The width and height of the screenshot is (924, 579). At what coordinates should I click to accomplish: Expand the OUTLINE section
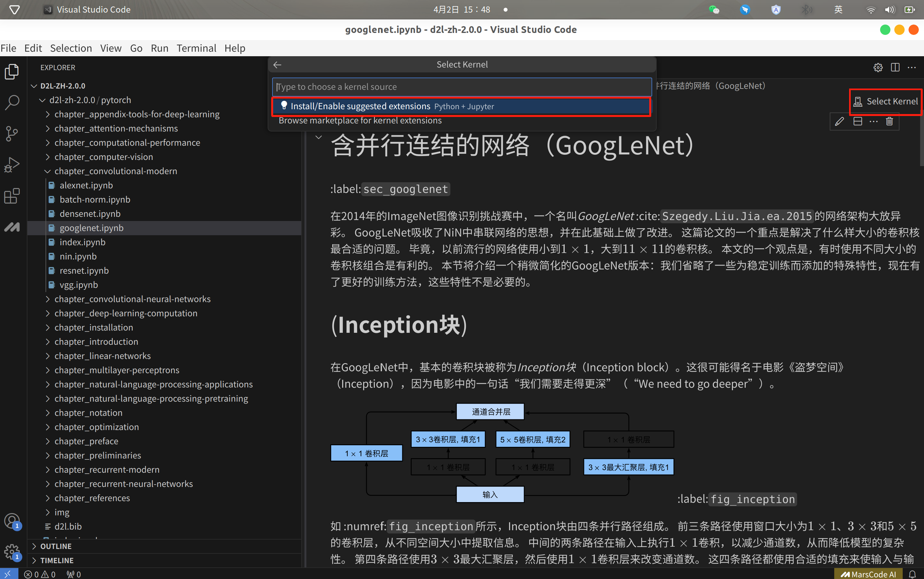click(56, 546)
